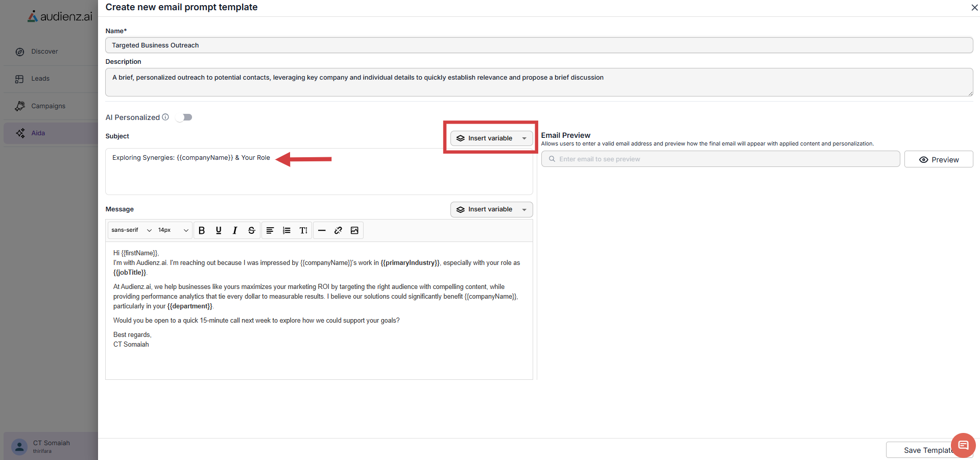Click the preview email address field
The width and height of the screenshot is (980, 460).
(721, 159)
